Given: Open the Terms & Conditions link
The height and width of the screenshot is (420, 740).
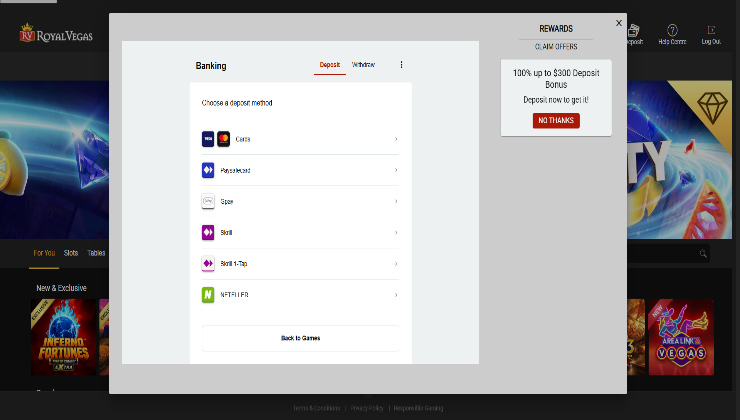Looking at the screenshot, I should coord(316,408).
